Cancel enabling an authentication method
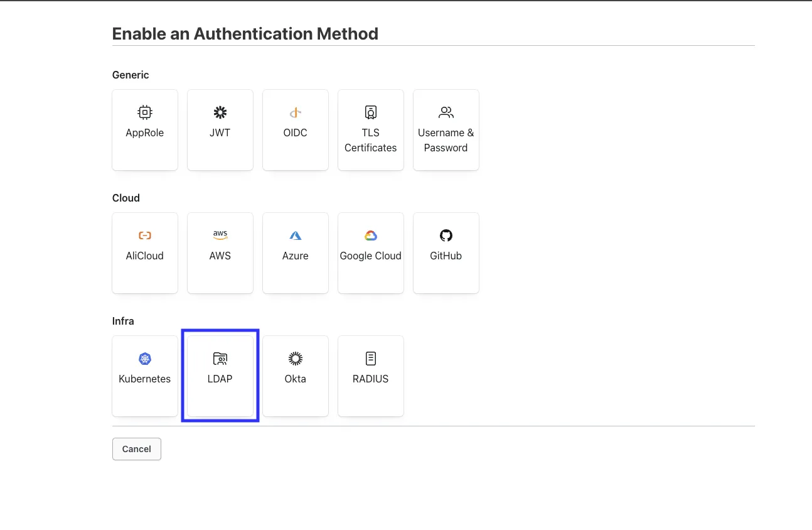 point(137,449)
